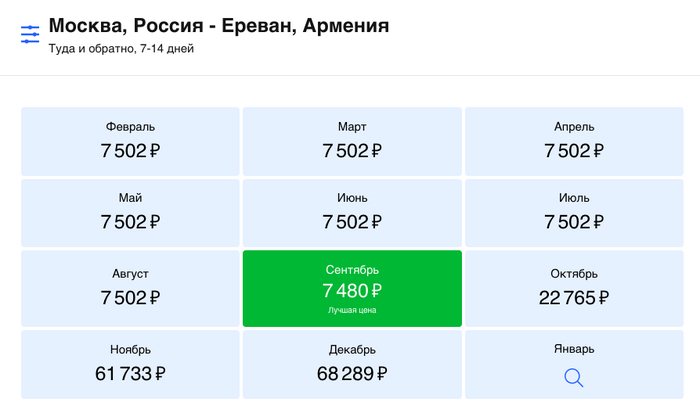Click the 22 765 ₽ price
This screenshot has height=420, width=700.
coord(574,298)
